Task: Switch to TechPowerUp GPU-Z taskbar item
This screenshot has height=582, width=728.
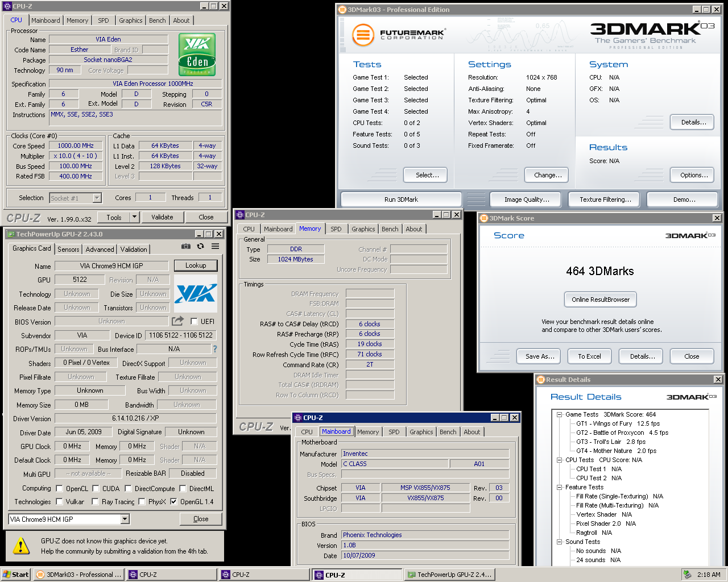Action: point(449,575)
